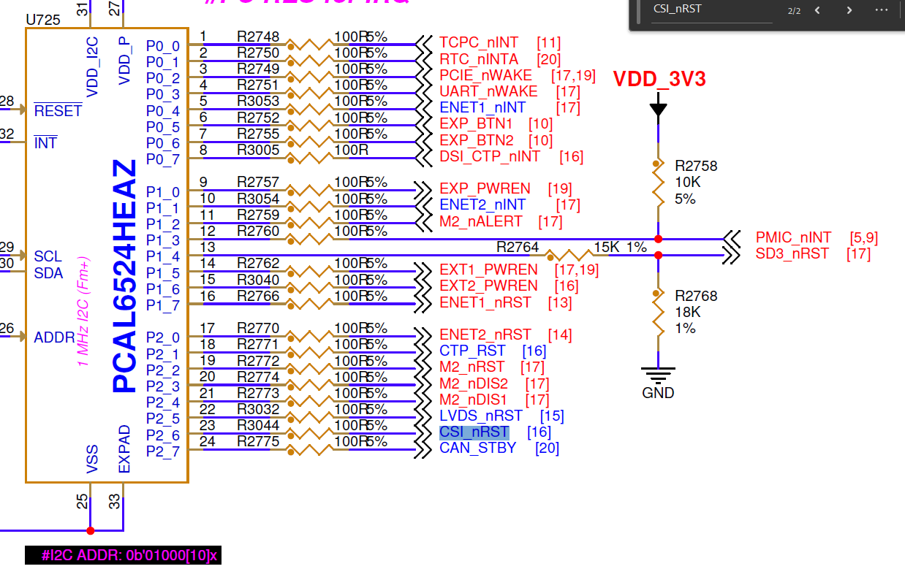Click R2748 resistor designator
This screenshot has height=588, width=905.
click(x=258, y=37)
